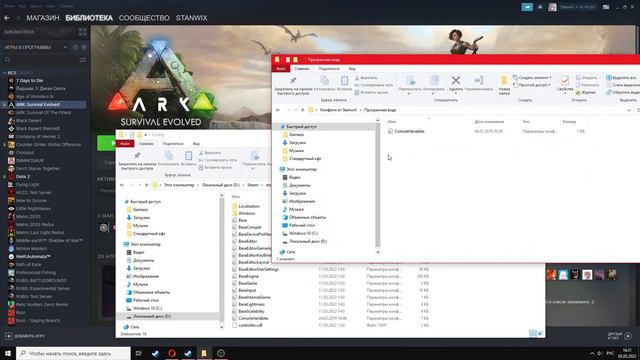Click Pin to Quick Access in red-titled Explorer

(x=293, y=85)
